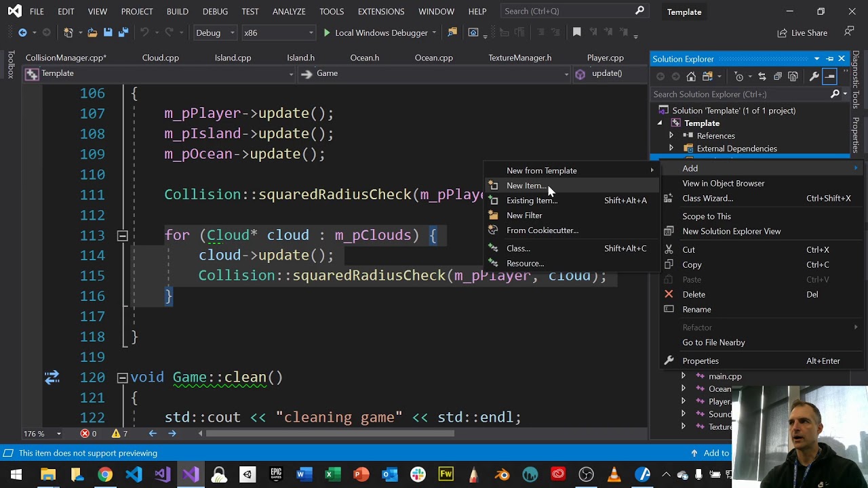Open Blender from the taskbar
The width and height of the screenshot is (868, 488).
(x=502, y=474)
